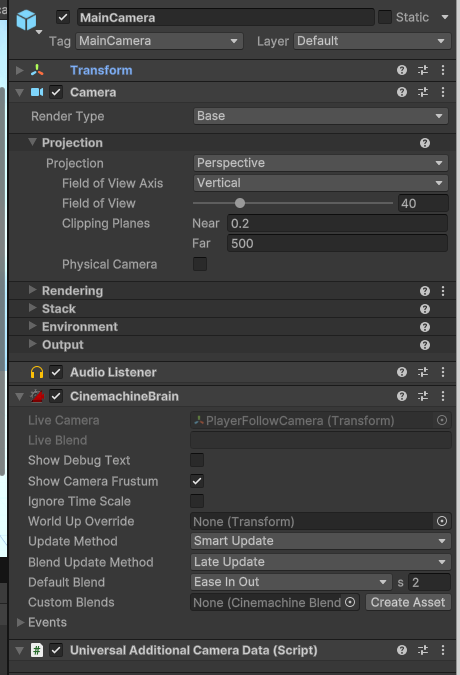
Task: Open Update Method dropdown
Action: [x=321, y=541]
